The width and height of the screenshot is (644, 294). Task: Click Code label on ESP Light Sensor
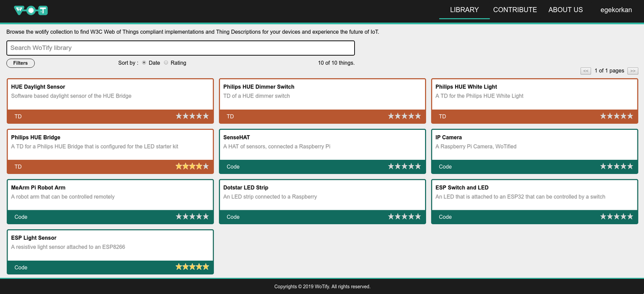click(21, 267)
